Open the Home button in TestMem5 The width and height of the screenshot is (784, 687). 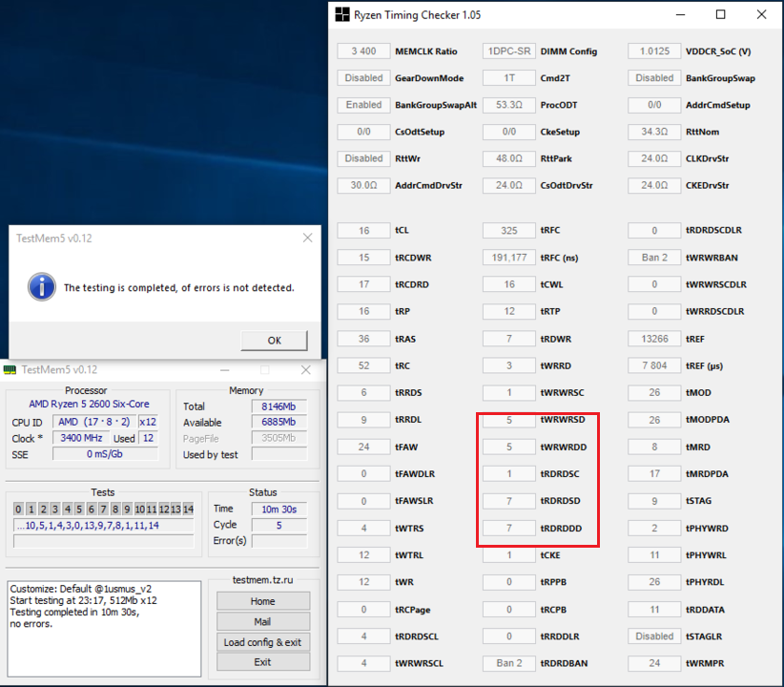pyautogui.click(x=263, y=601)
